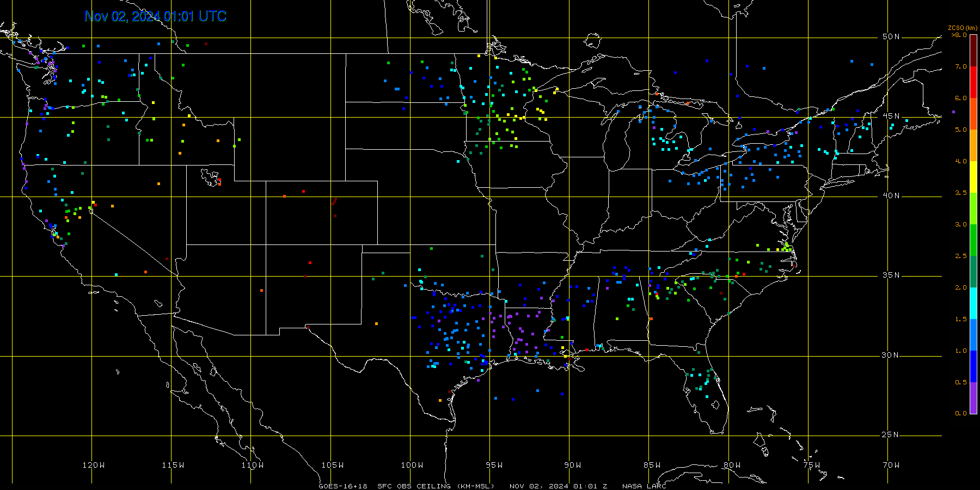This screenshot has height=490, width=980.
Task: Select the 30N latitude label
Action: click(x=891, y=356)
